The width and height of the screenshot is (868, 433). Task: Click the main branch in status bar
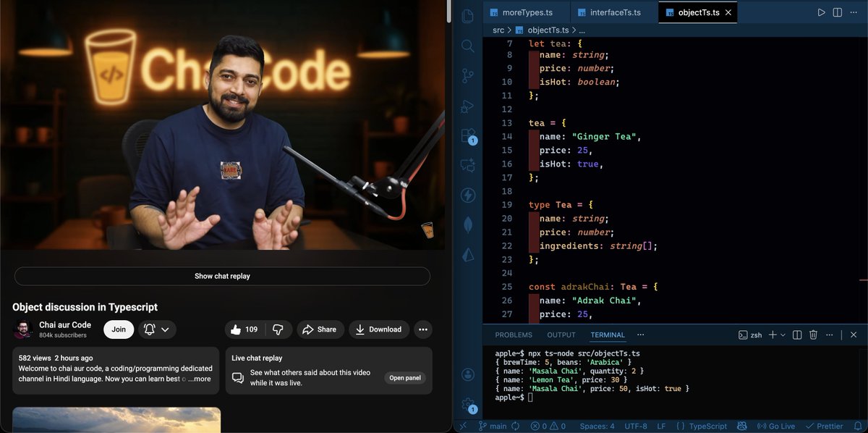click(493, 426)
